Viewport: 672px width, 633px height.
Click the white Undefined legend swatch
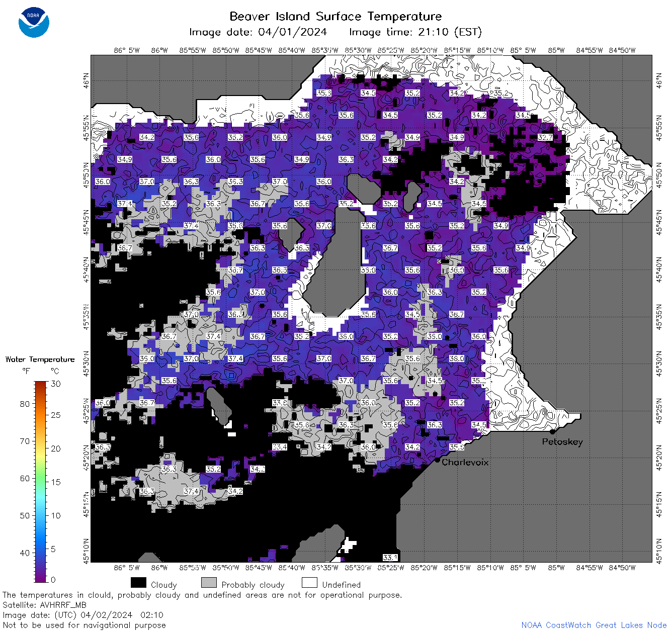click(309, 583)
